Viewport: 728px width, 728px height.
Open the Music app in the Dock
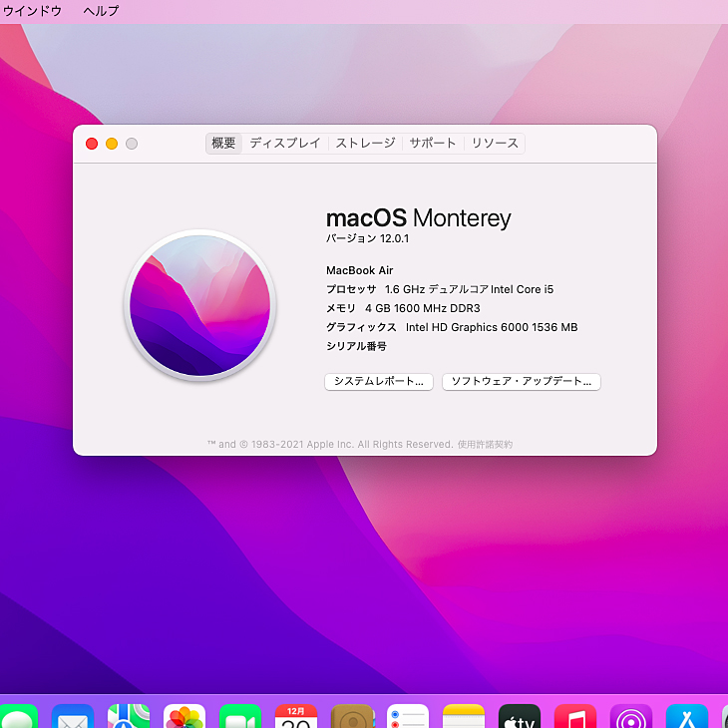click(x=575, y=717)
